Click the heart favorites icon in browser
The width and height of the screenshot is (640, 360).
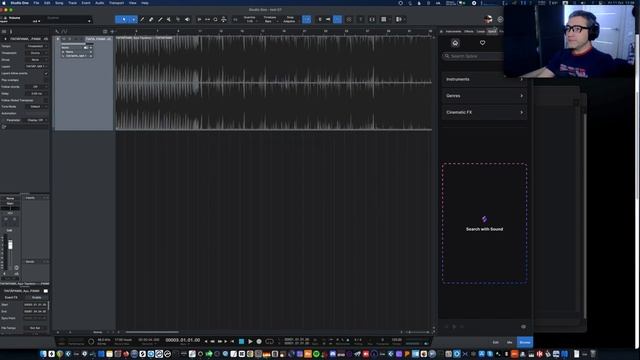tap(482, 43)
